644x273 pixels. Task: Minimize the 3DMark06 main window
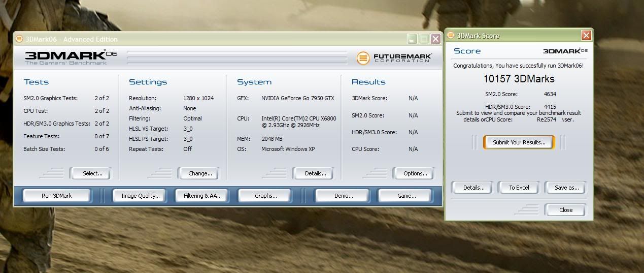tap(413, 39)
